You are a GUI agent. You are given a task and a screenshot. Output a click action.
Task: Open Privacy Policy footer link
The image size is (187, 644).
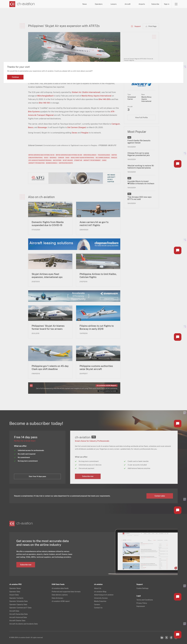click(142, 603)
